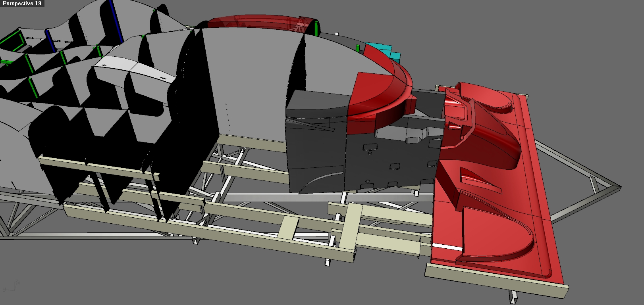644x305 pixels.
Task: Select the small green peg near red cover
Action: (316, 29)
